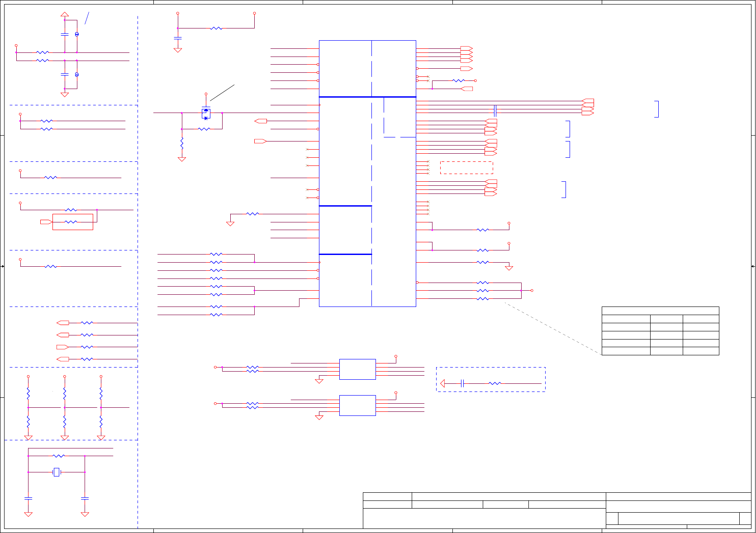Click the power arrow symbol above the paired capacitors
756x533 pixels.
click(65, 14)
